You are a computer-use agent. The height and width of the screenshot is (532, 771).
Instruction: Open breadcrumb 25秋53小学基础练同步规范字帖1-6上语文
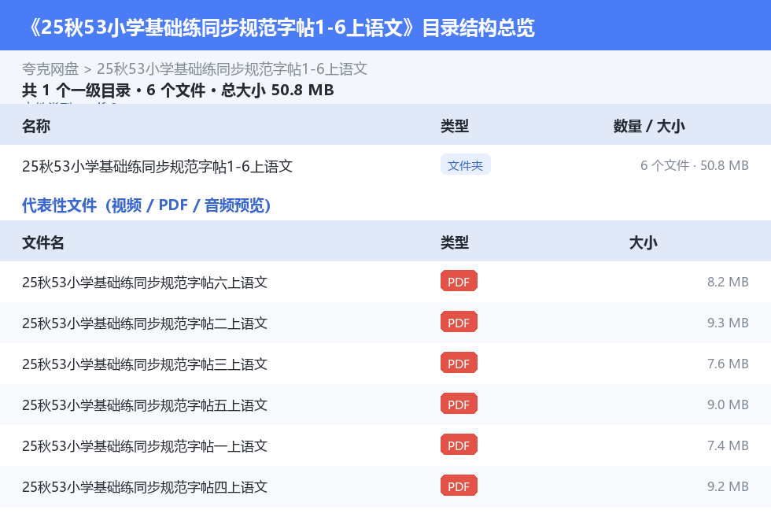[231, 68]
